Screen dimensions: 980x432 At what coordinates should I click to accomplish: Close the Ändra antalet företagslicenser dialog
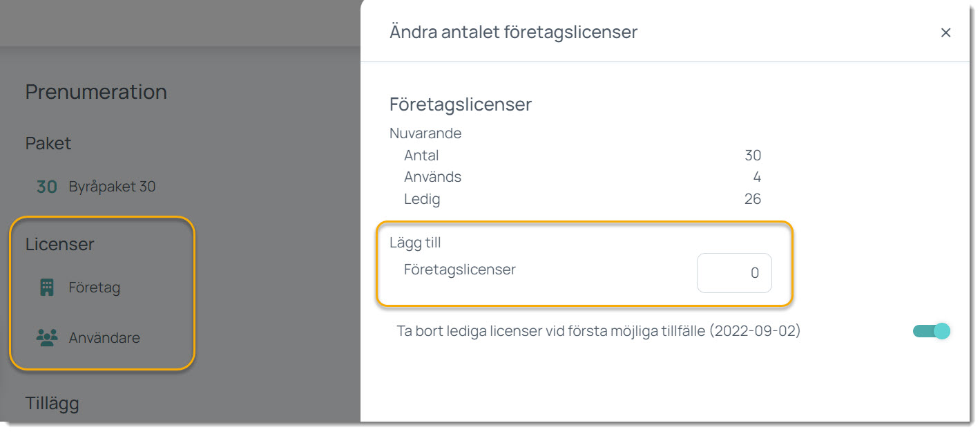(945, 32)
